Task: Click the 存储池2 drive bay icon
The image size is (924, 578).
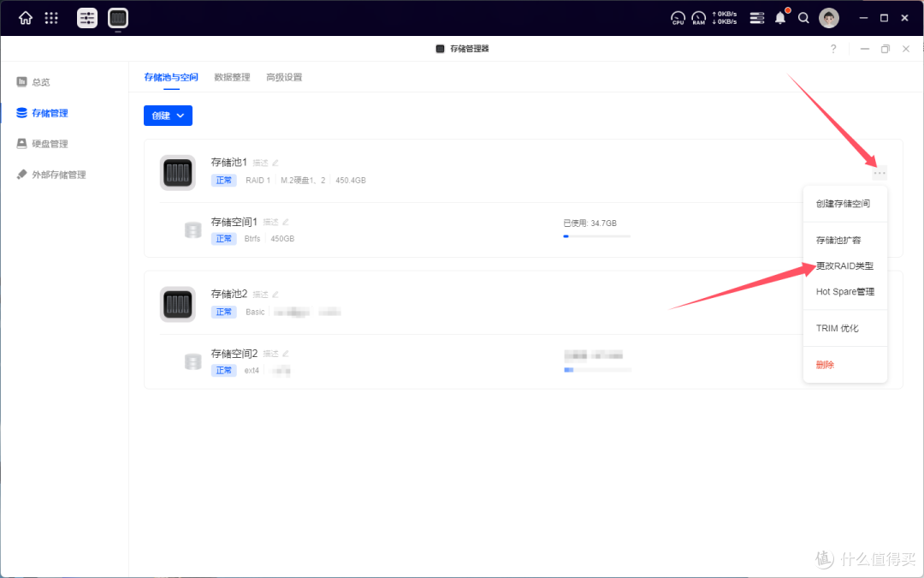Action: point(177,304)
